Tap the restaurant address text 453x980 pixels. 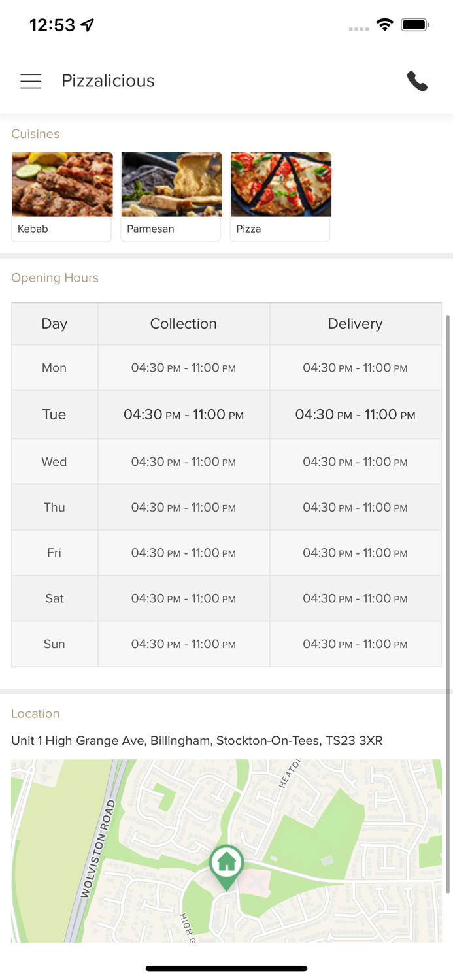(x=197, y=741)
